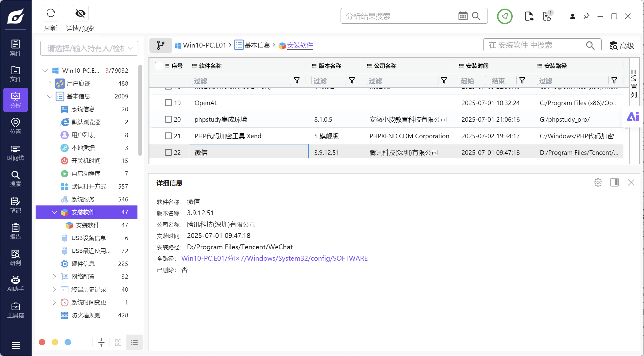This screenshot has width=644, height=356.
Task: Open the filter funnel for 软件名称 column
Action: (297, 80)
